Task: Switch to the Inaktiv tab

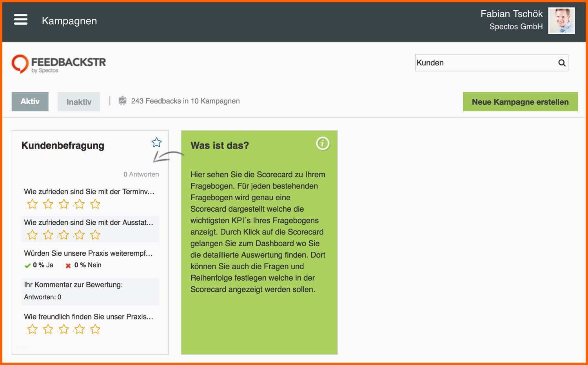Action: tap(79, 102)
